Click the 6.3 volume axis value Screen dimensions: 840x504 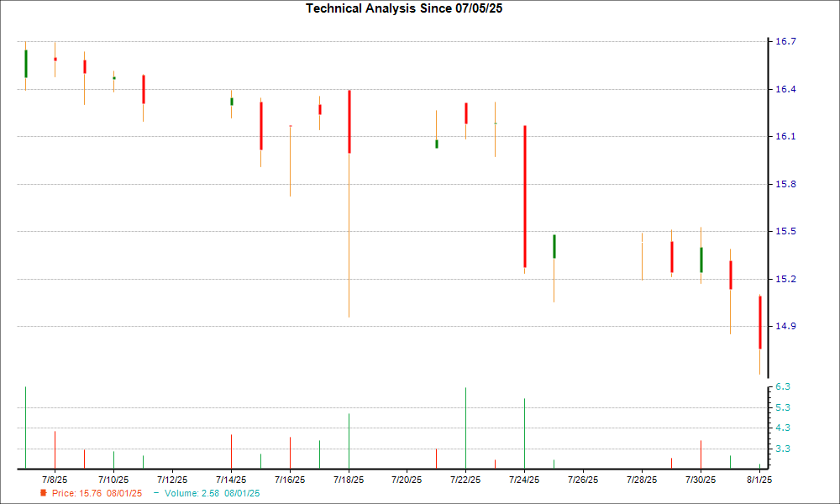click(x=783, y=386)
